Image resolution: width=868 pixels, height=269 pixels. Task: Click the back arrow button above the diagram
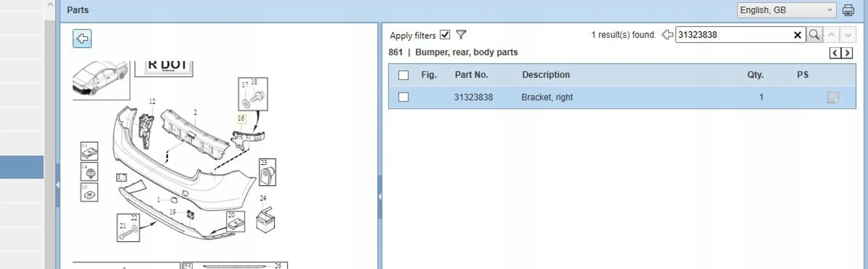[82, 38]
